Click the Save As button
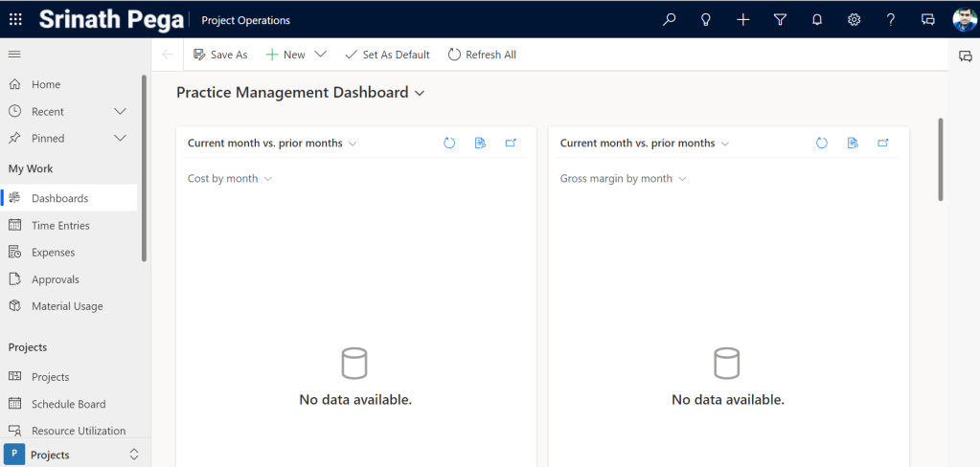This screenshot has height=467, width=980. pyautogui.click(x=220, y=55)
